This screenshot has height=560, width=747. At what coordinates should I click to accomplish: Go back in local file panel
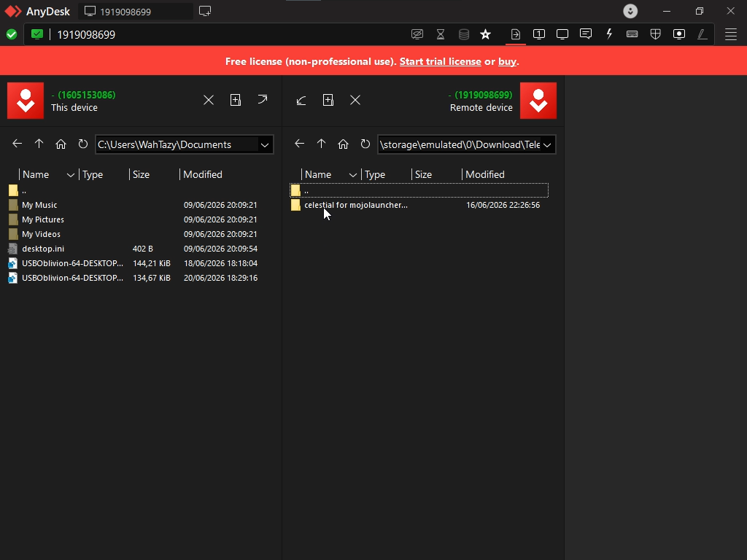(18, 144)
